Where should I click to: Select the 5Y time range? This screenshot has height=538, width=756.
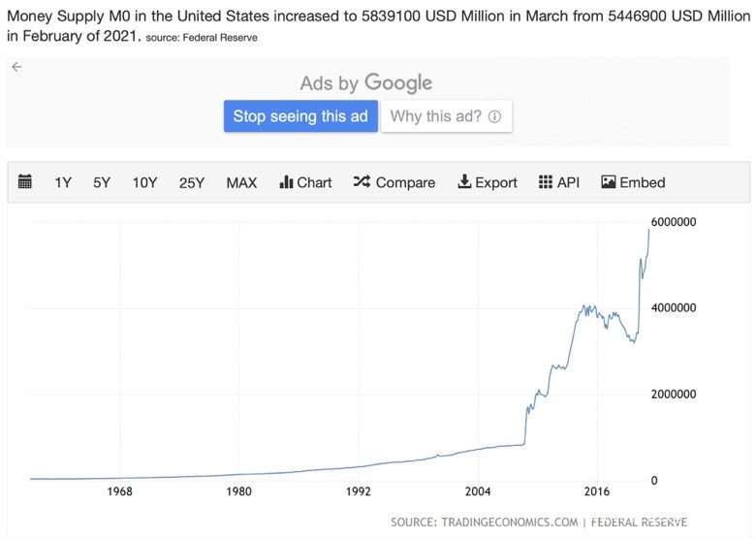[x=102, y=182]
